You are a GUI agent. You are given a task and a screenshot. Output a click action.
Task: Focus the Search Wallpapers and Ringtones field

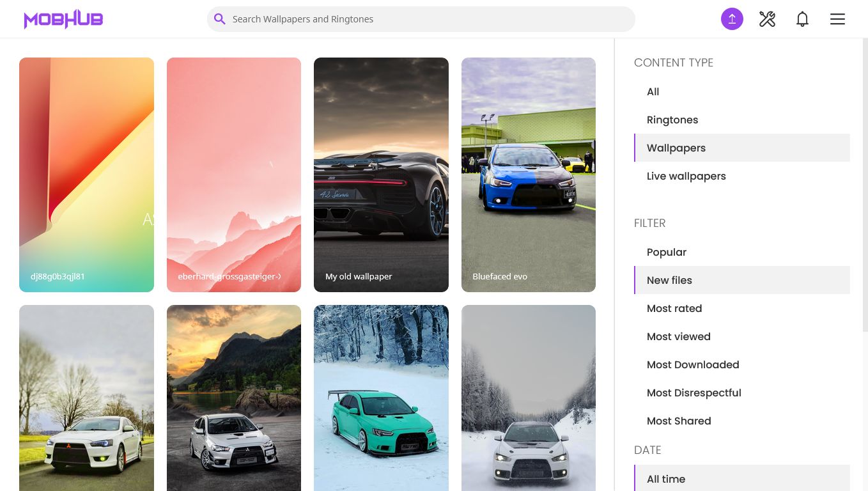coord(421,19)
